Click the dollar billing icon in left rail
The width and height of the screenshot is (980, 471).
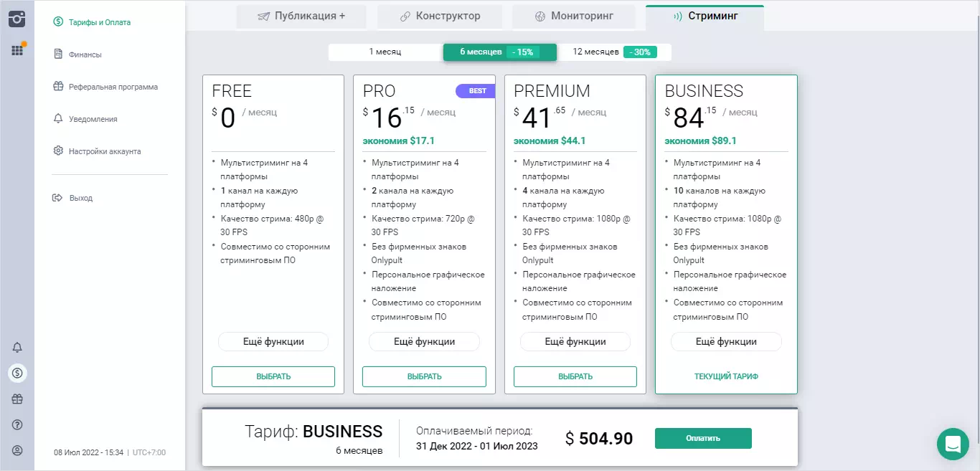click(17, 373)
